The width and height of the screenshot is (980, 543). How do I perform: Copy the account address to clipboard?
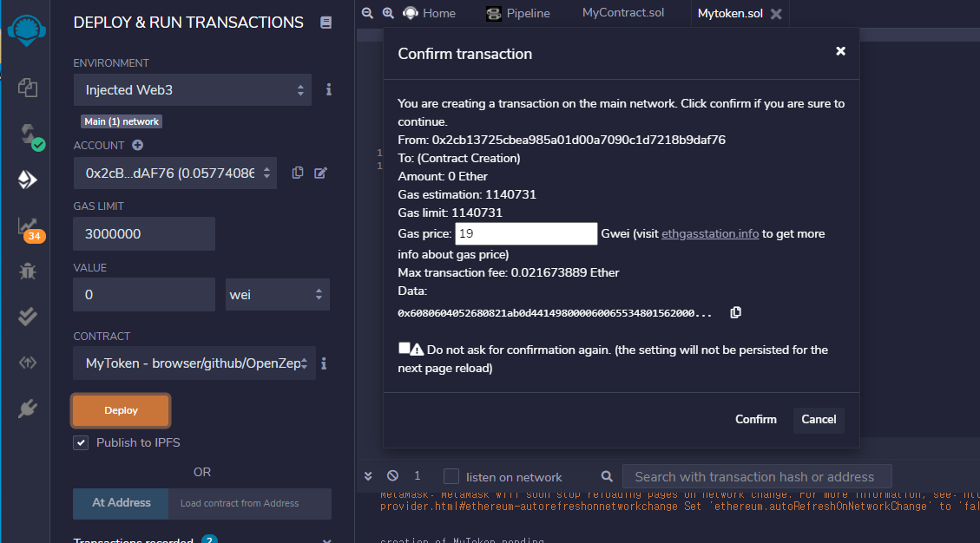pos(298,173)
